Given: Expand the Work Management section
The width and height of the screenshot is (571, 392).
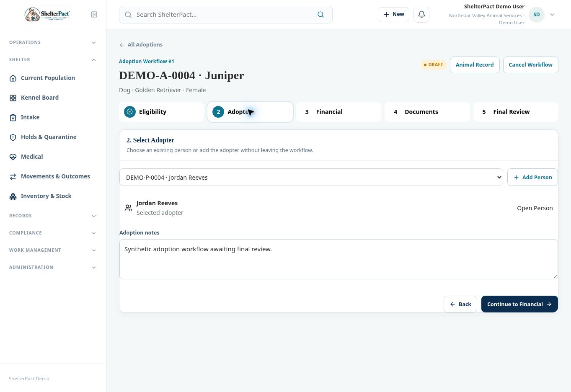Looking at the screenshot, I should (x=53, y=250).
